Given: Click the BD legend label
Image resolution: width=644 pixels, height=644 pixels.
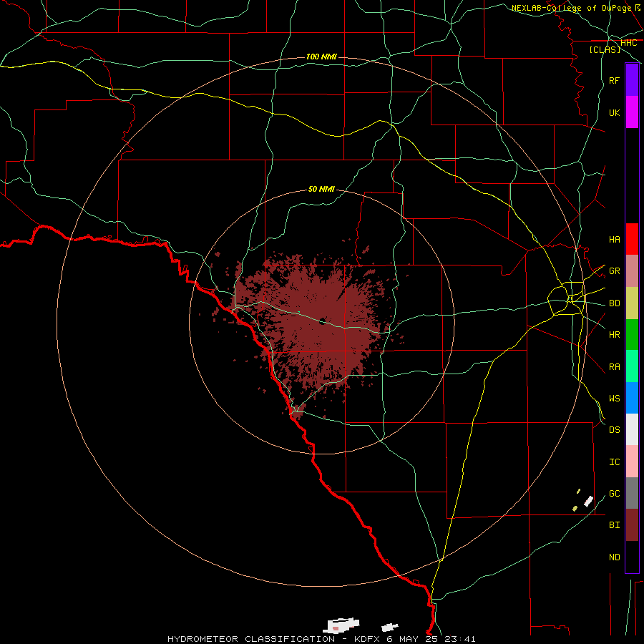Looking at the screenshot, I should pyautogui.click(x=614, y=303).
